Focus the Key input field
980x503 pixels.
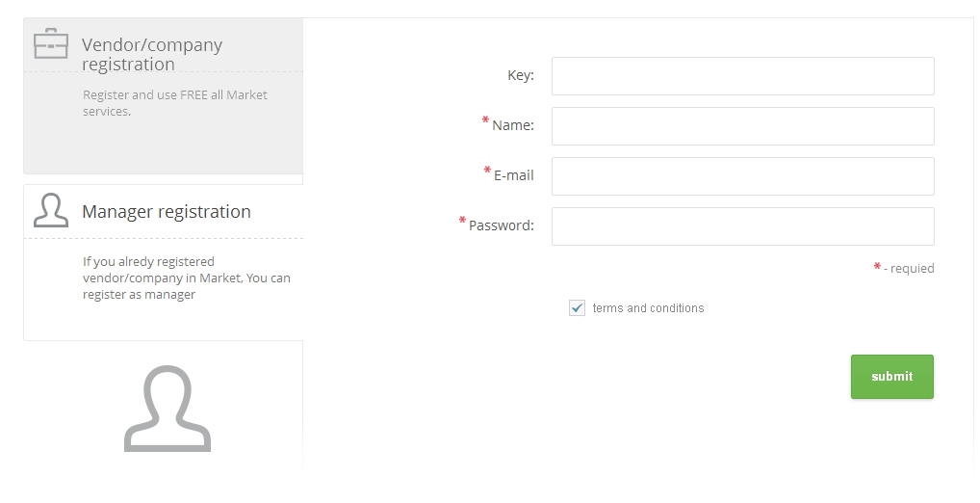742,76
